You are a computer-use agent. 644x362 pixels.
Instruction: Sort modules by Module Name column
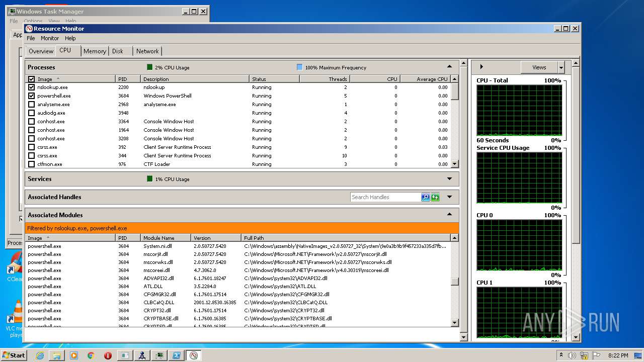[x=166, y=238]
